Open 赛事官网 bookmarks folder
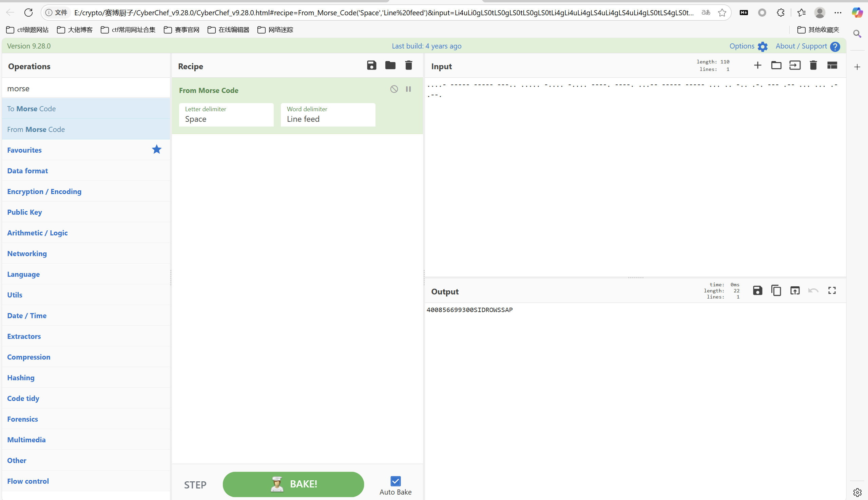 (x=181, y=30)
